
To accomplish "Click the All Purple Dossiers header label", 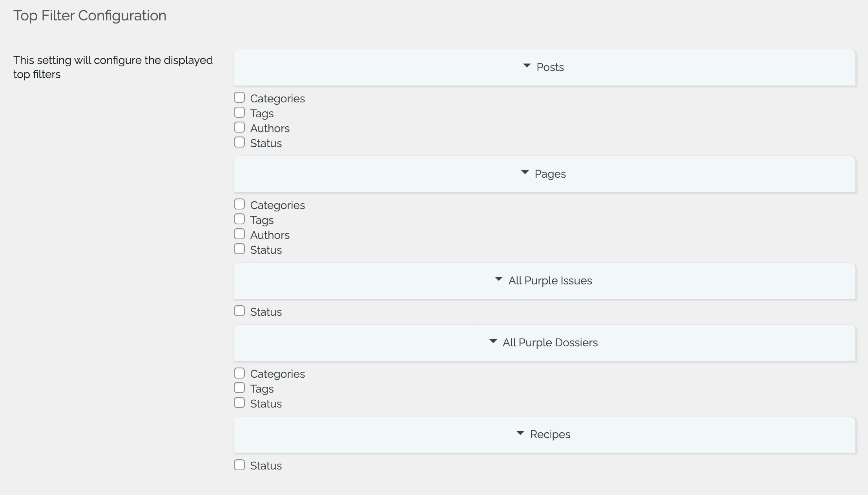I will pos(550,342).
